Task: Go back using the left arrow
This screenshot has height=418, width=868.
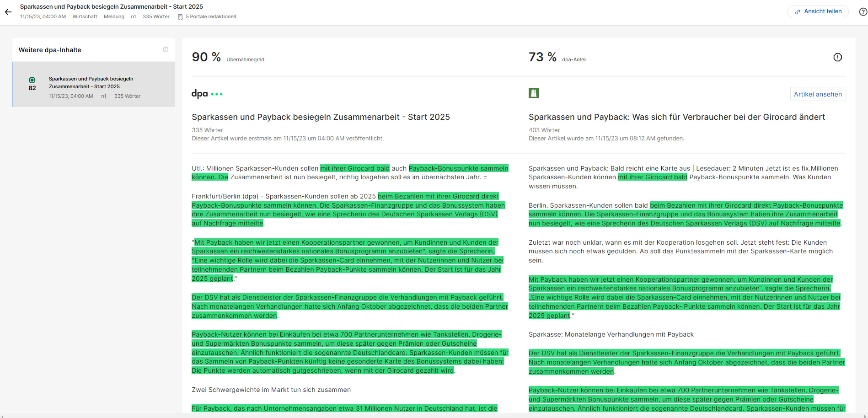Action: tap(8, 12)
